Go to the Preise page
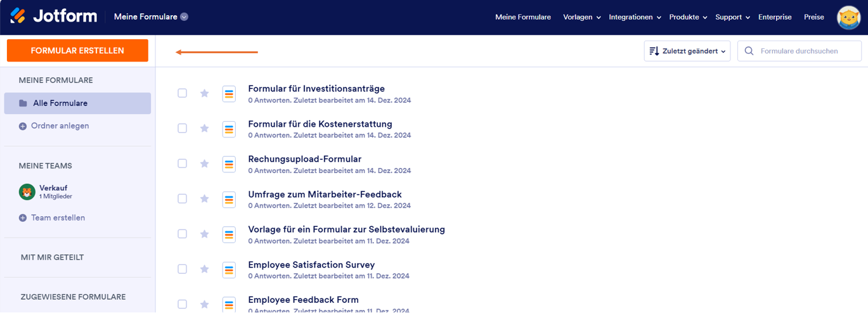 tap(814, 17)
